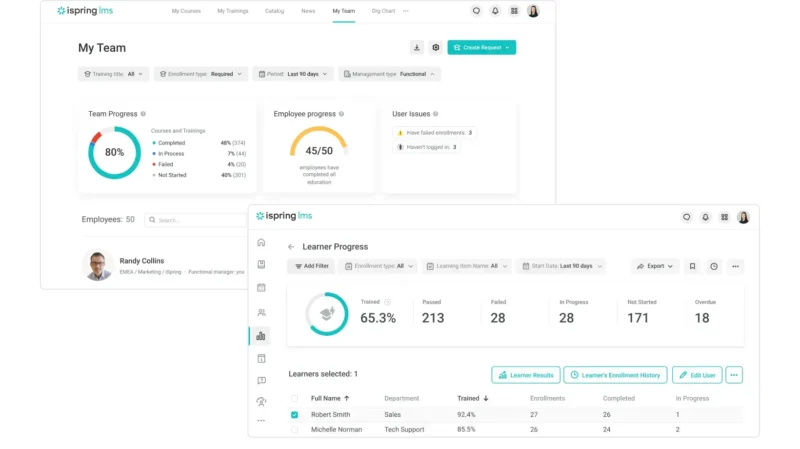800x449 pixels.
Task: Go to Home icon in left sidebar
Action: [x=261, y=242]
